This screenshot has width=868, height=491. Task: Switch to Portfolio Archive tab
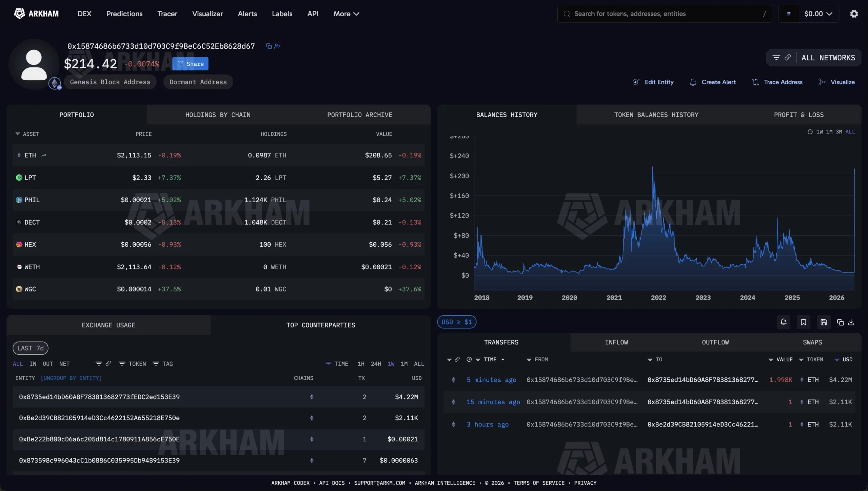click(x=359, y=115)
